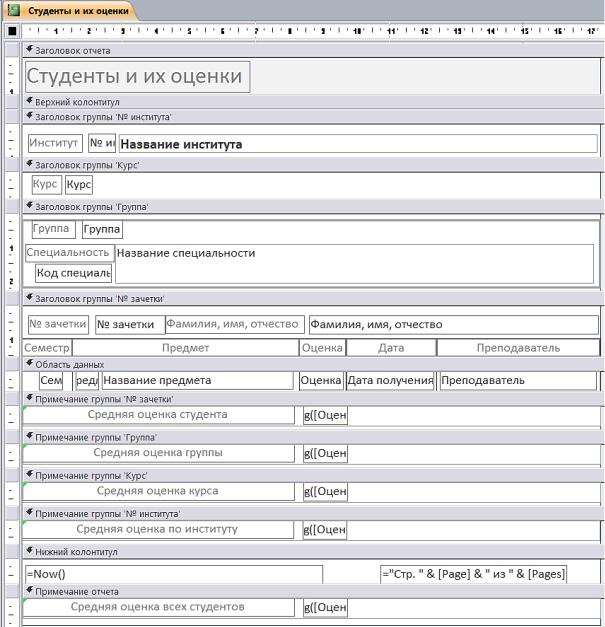Viewport: 605px width, 627px height.
Task: Select the black 'Курс' bound field
Action: pos(79,185)
